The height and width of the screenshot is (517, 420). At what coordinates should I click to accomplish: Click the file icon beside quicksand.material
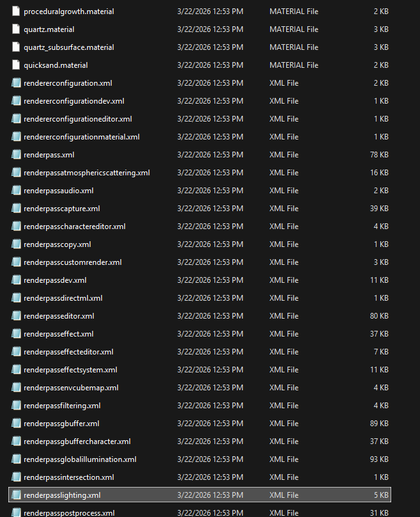point(16,65)
